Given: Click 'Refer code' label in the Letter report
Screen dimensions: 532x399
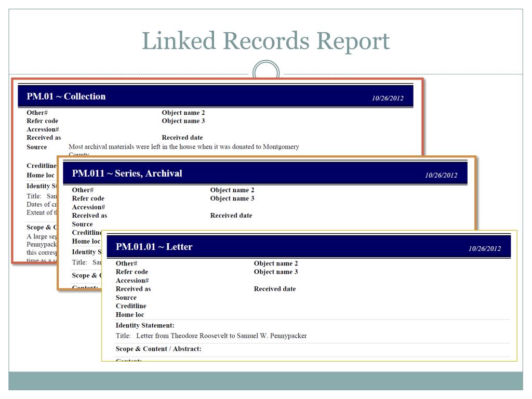Looking at the screenshot, I should pos(131,272).
